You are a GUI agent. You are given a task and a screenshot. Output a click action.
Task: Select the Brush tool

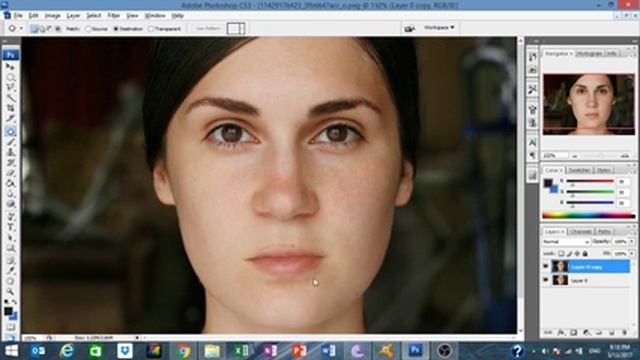point(10,142)
